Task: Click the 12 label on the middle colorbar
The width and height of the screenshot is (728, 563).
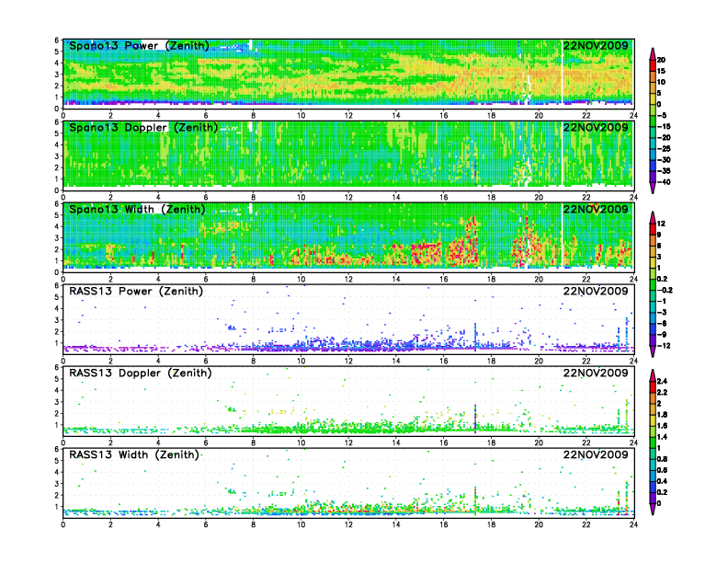Action: pos(661,224)
